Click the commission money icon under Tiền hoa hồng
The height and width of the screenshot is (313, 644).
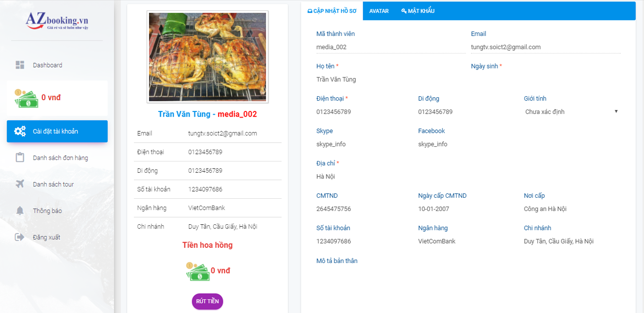pyautogui.click(x=197, y=271)
